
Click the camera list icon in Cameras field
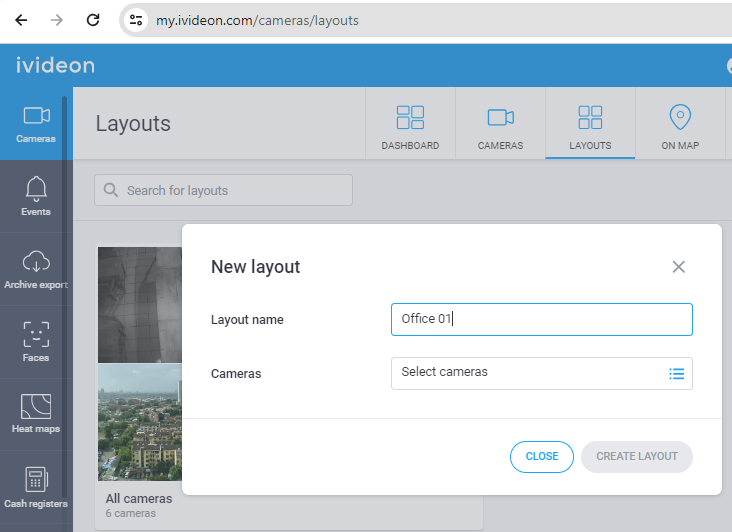(x=676, y=373)
